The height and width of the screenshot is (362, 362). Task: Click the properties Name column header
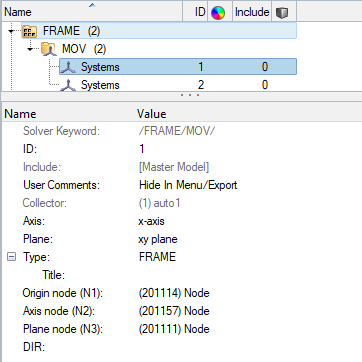pyautogui.click(x=20, y=114)
